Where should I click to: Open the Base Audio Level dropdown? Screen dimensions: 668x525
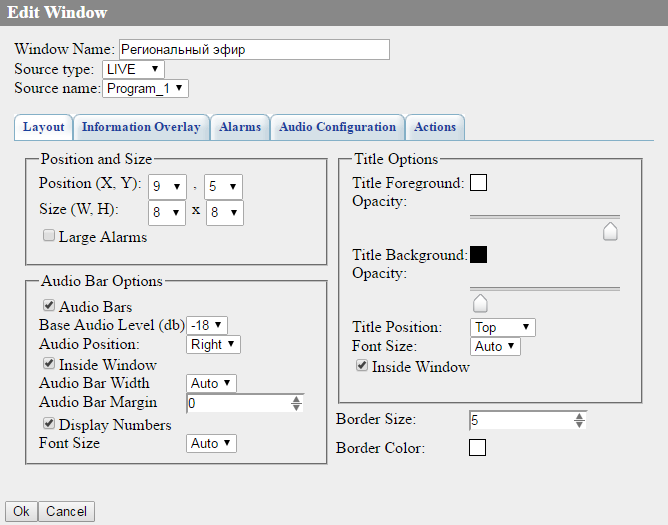(207, 325)
